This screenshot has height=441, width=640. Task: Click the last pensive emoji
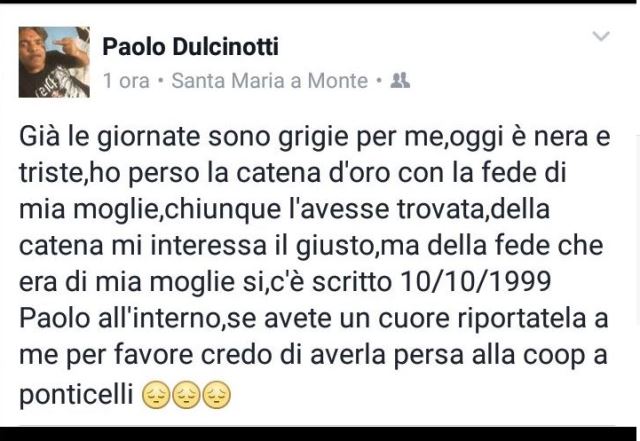coord(217,395)
